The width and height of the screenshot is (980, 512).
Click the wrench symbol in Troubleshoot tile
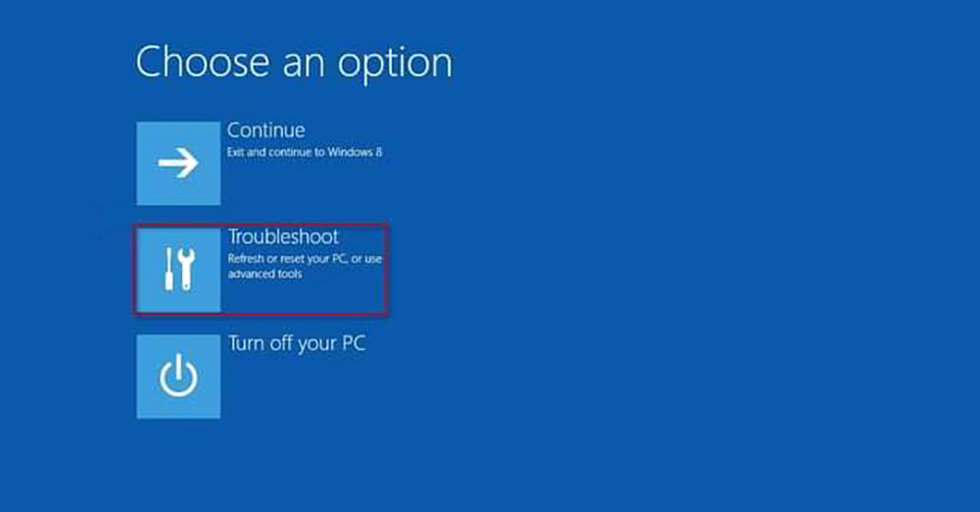tap(186, 269)
